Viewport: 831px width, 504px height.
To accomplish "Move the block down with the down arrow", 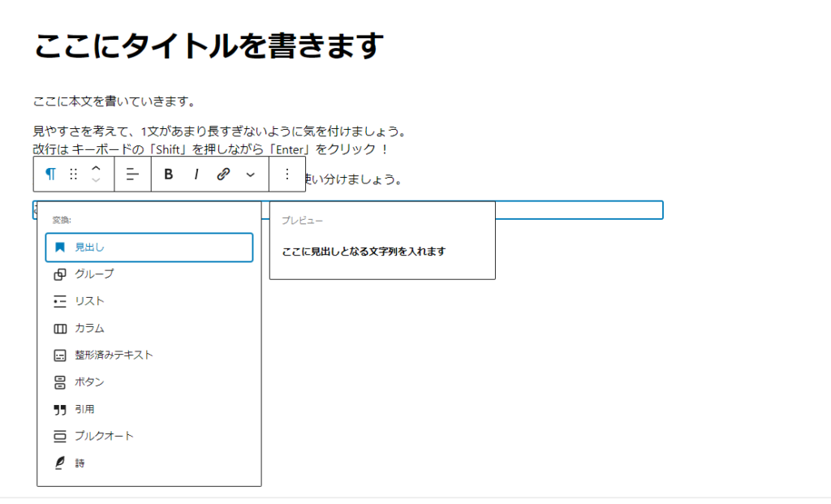I will pos(96,181).
